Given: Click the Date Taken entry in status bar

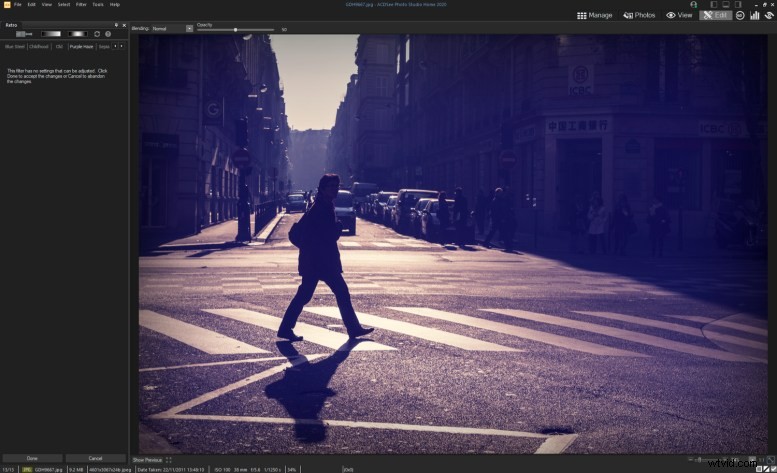Looking at the screenshot, I should pyautogui.click(x=170, y=470).
